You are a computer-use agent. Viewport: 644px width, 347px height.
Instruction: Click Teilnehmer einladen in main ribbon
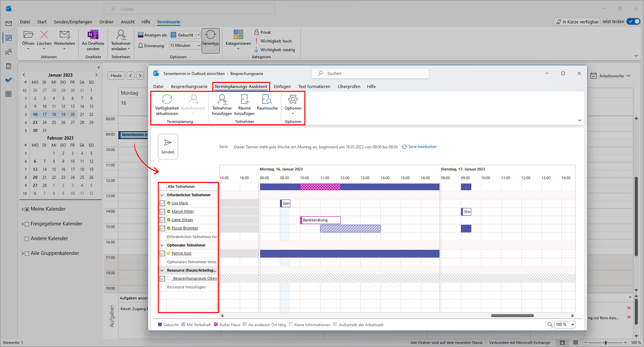[x=121, y=40]
